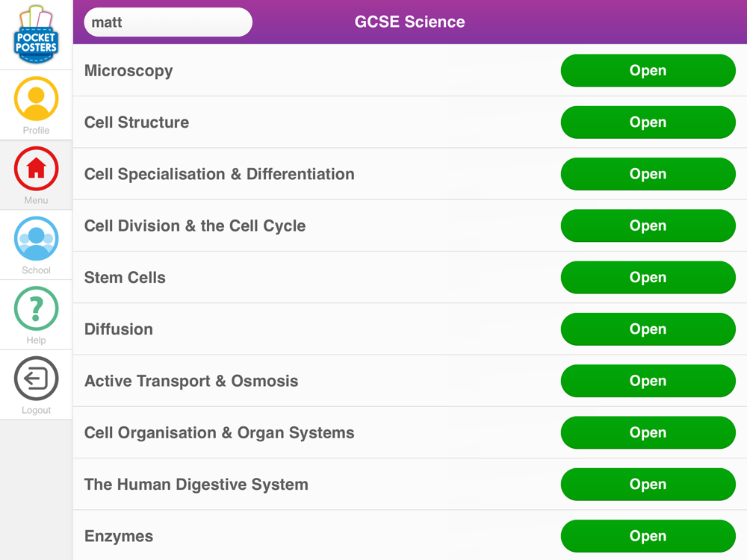Open Cell Organisation & Organ Systems poster
Screen dimensions: 747x560
(x=648, y=433)
